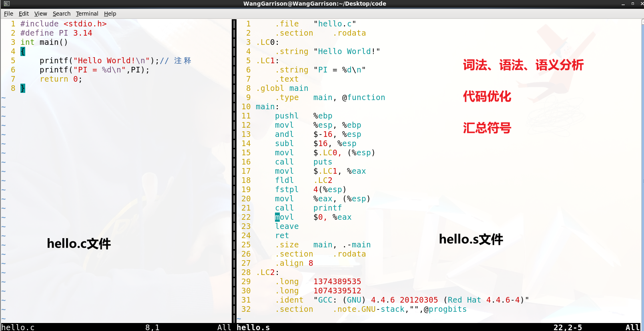
Task: Click the '#define PI 3.14' line
Action: (56, 33)
